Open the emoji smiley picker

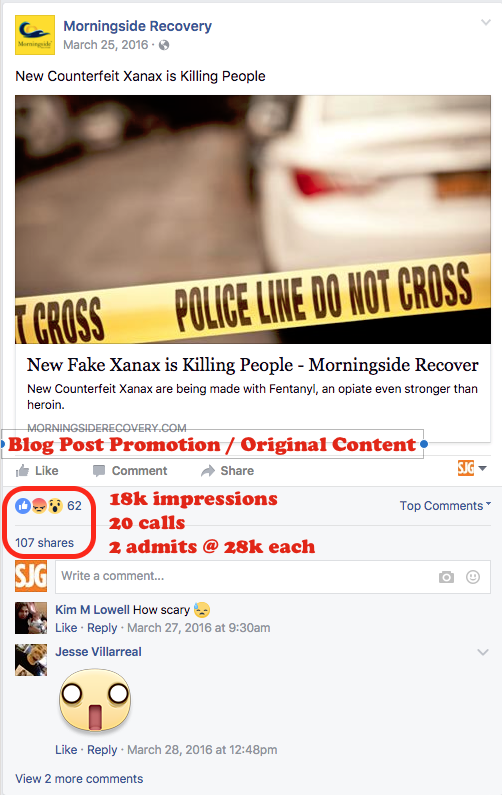coord(473,577)
